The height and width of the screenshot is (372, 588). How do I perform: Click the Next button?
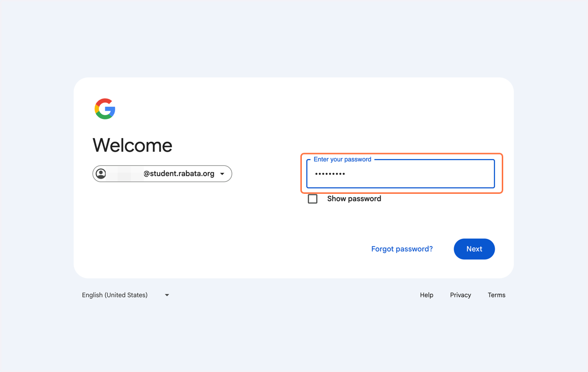pos(474,249)
